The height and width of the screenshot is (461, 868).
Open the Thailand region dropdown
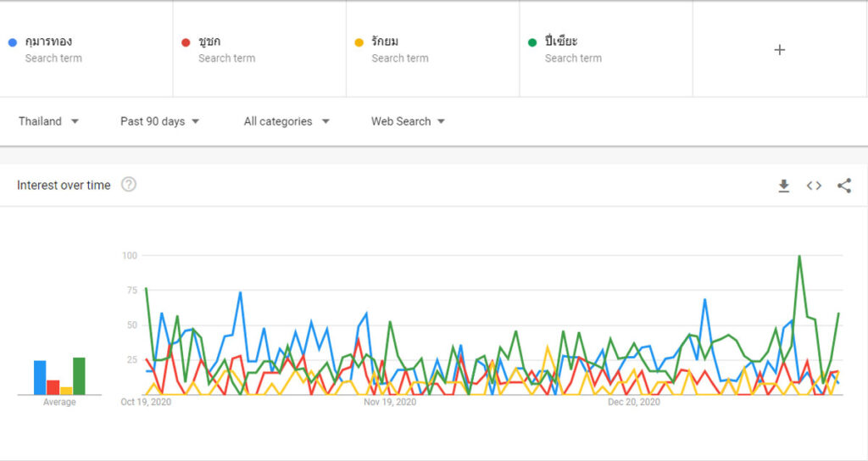tap(48, 121)
